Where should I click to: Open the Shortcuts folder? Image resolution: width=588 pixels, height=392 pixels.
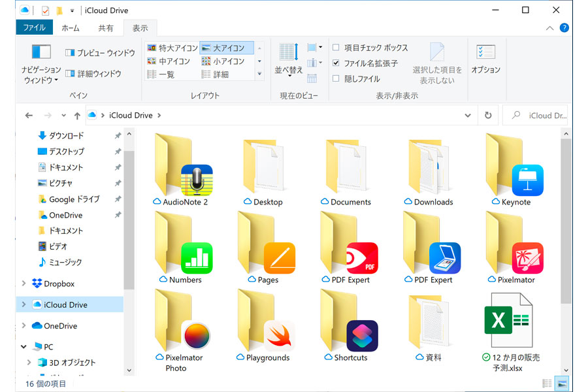(x=350, y=324)
